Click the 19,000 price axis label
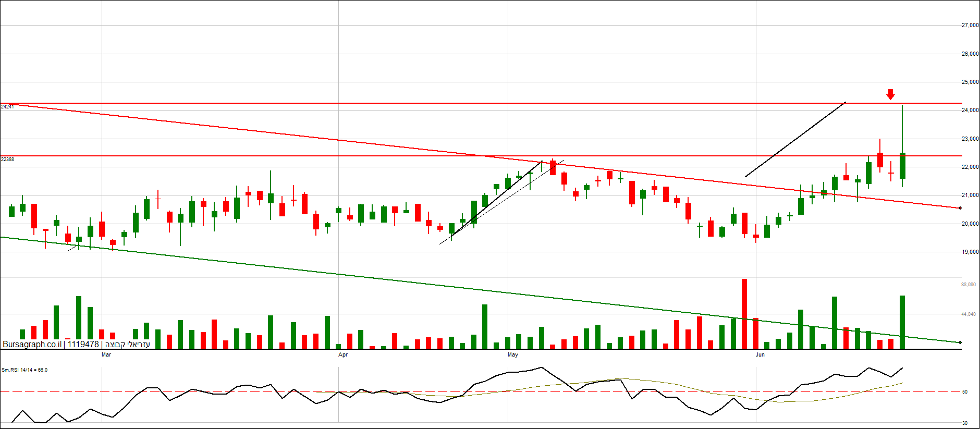Screen dimensions: 980x429 click(x=970, y=252)
